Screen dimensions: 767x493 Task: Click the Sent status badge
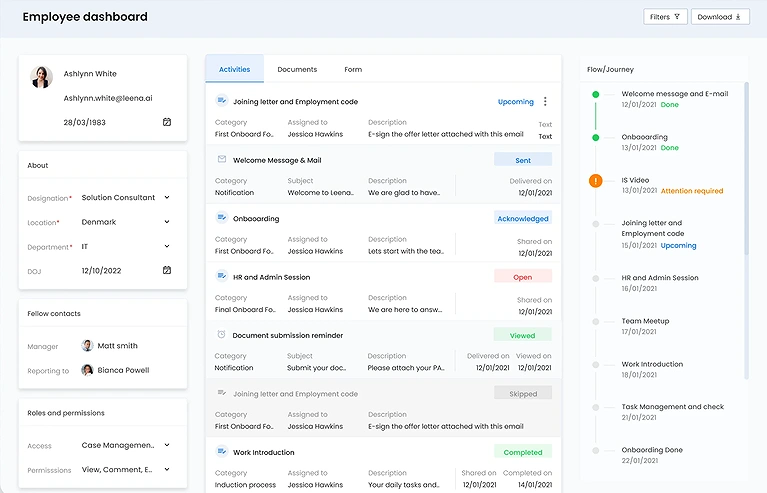[x=523, y=160]
